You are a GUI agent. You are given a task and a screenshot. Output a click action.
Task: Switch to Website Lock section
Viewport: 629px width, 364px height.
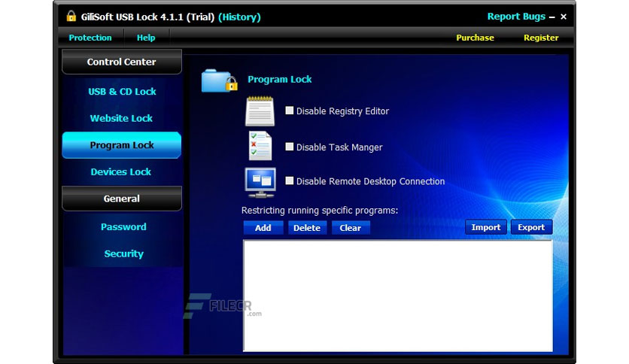[121, 118]
